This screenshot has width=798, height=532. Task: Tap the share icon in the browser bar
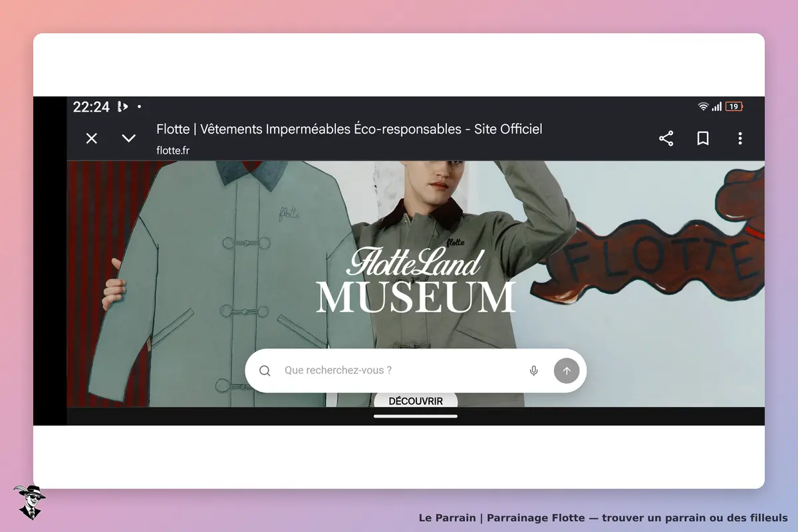[666, 138]
